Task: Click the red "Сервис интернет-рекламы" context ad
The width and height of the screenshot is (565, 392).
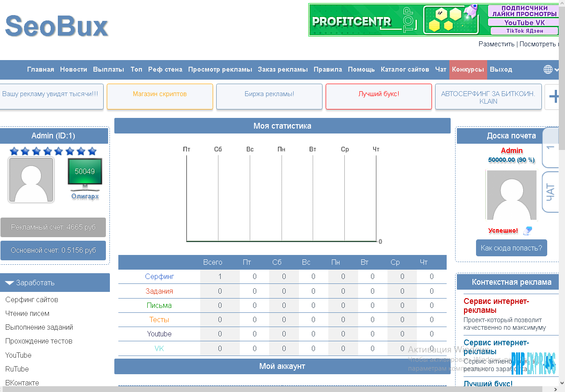Action: point(496,306)
